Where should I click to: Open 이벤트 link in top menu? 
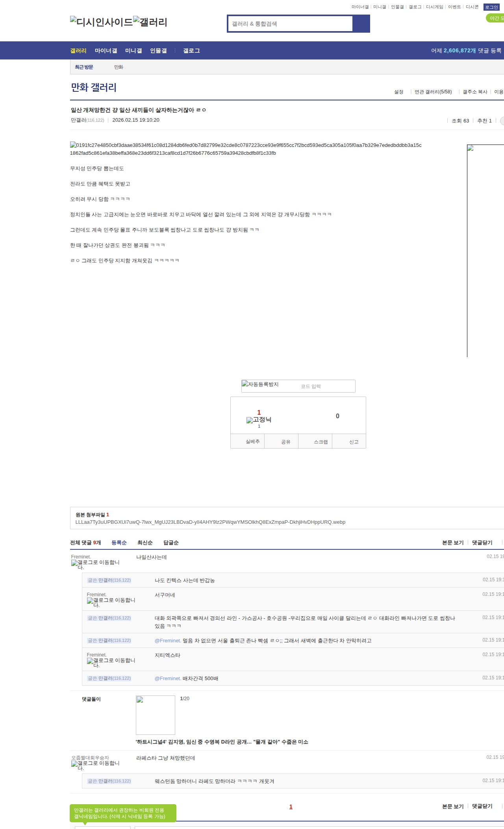tap(454, 7)
